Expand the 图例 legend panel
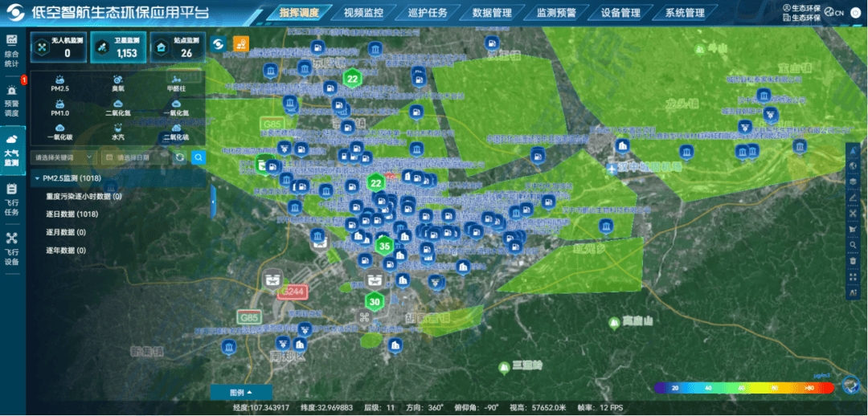 240,392
